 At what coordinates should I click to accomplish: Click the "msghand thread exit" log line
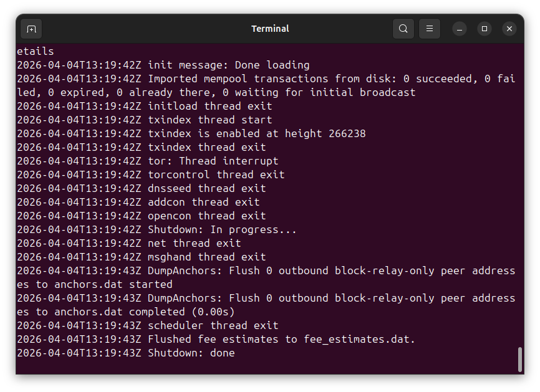click(206, 257)
